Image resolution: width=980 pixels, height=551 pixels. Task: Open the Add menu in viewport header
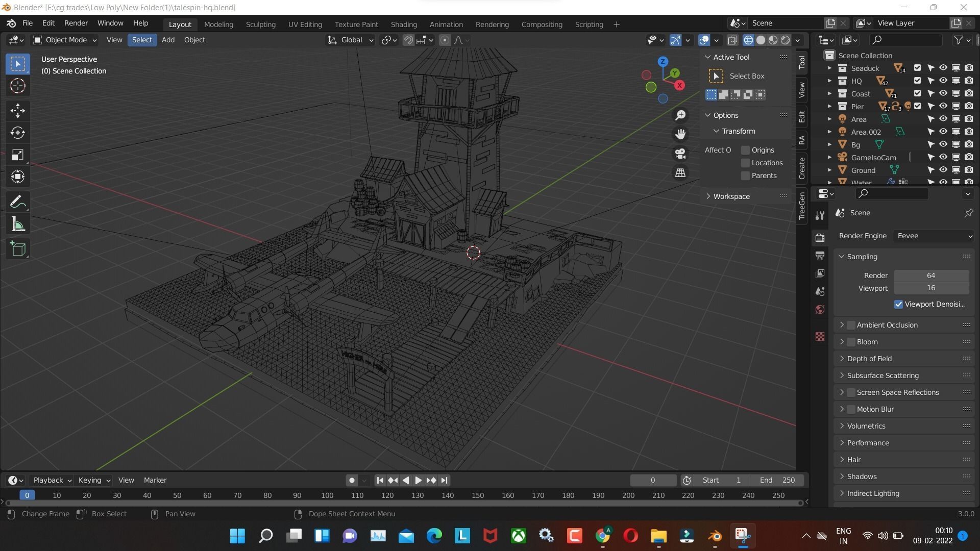click(168, 40)
